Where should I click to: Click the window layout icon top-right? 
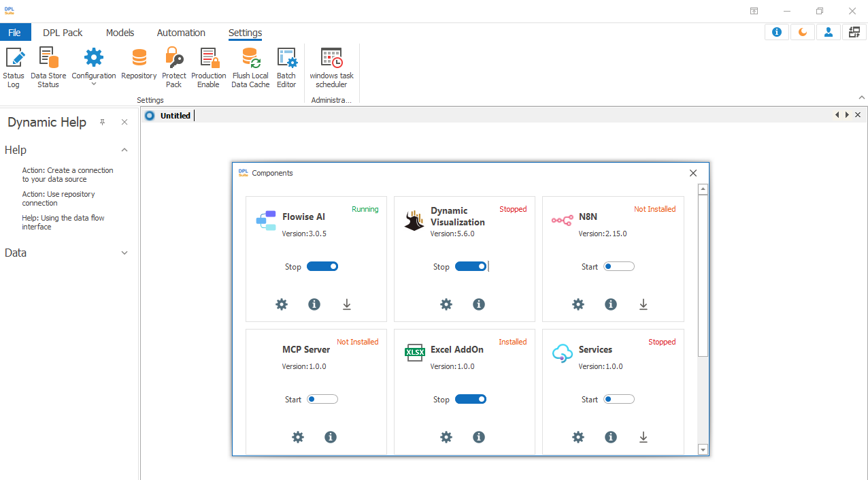[x=854, y=32]
